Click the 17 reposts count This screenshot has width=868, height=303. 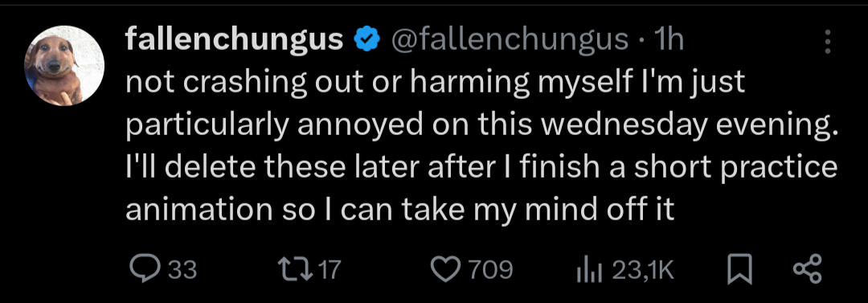coord(330,270)
